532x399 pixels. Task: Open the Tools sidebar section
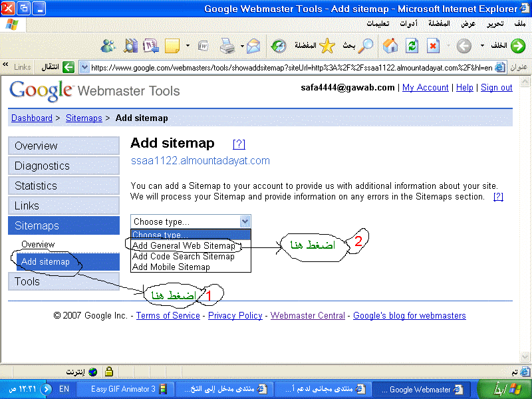pyautogui.click(x=64, y=281)
